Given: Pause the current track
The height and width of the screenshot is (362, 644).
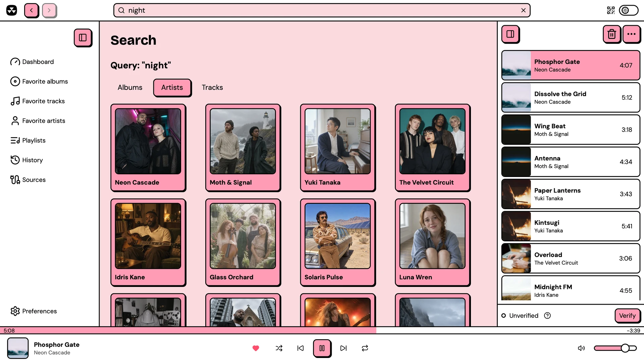Looking at the screenshot, I should 322,348.
